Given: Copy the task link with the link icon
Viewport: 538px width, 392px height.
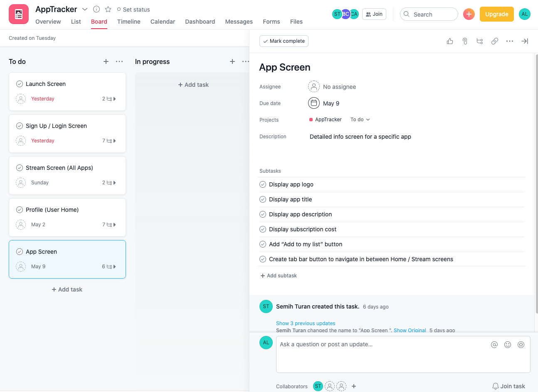Looking at the screenshot, I should pyautogui.click(x=494, y=41).
